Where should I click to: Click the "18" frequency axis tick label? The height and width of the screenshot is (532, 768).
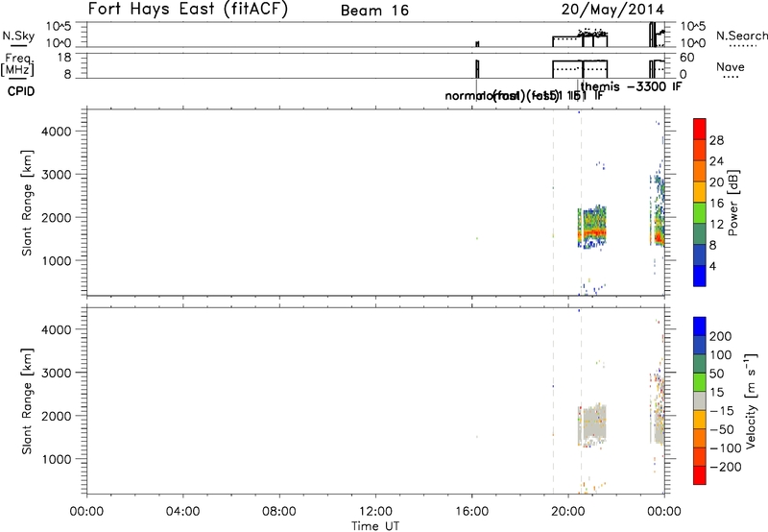click(64, 58)
